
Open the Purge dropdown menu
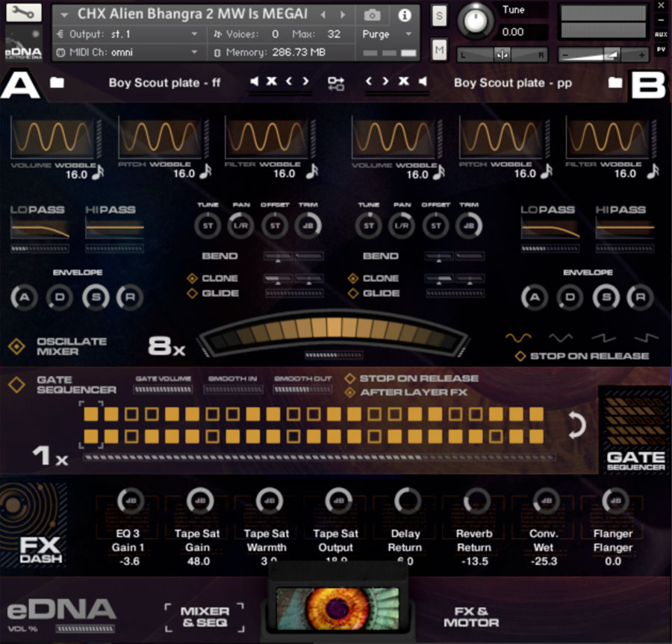tap(408, 34)
